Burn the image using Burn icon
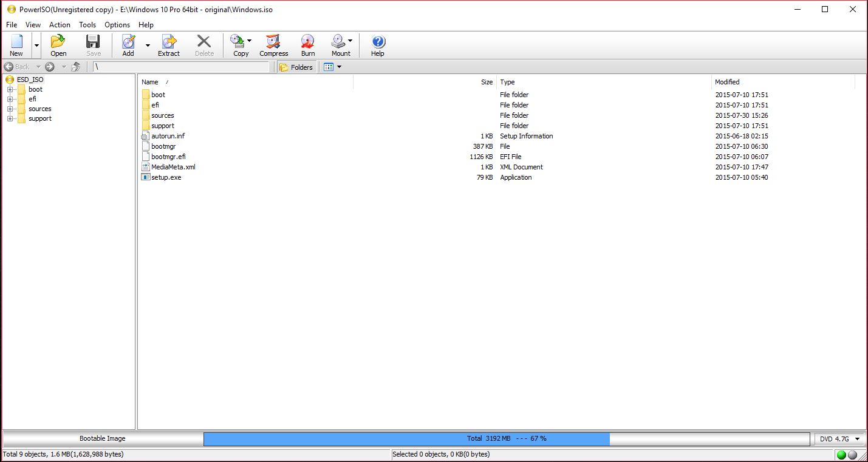The height and width of the screenshot is (462, 868). pos(308,45)
